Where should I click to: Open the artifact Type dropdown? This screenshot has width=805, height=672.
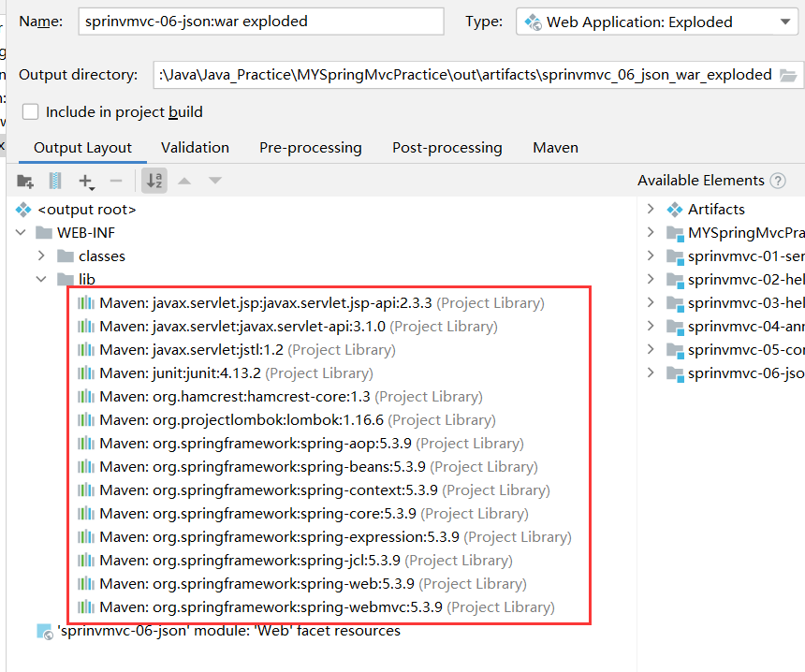(x=657, y=22)
